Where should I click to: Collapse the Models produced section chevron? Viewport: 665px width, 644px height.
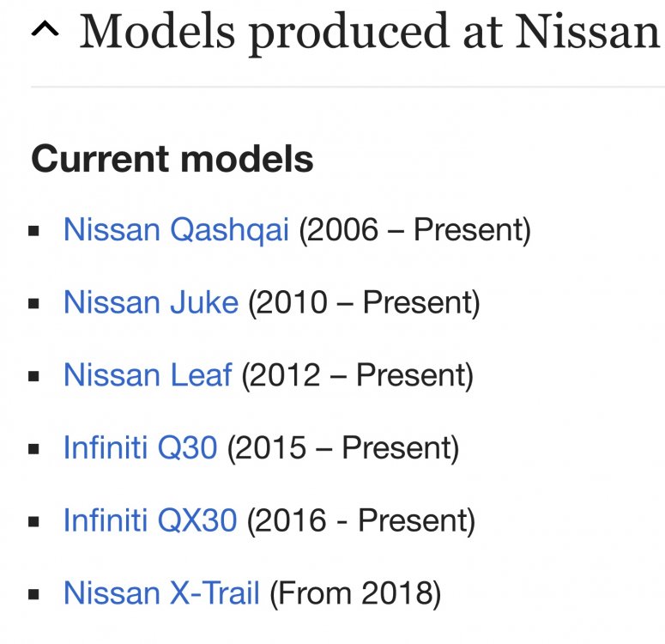tap(45, 30)
